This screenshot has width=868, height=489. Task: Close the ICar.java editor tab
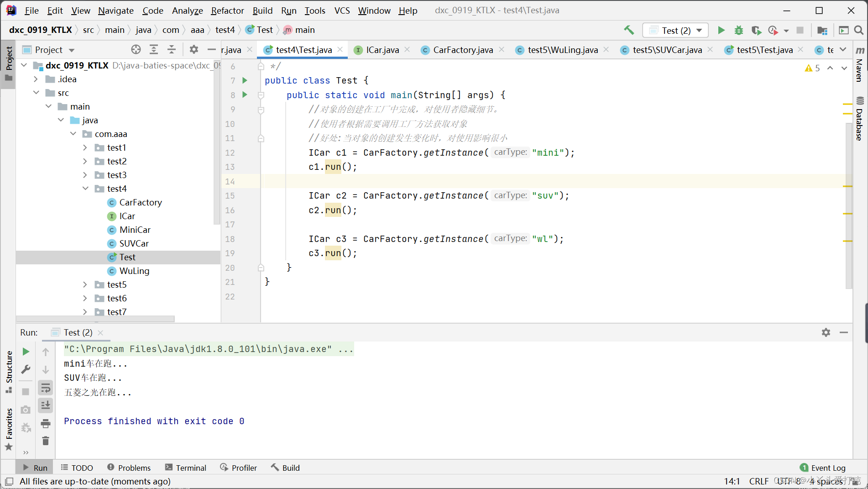click(407, 49)
